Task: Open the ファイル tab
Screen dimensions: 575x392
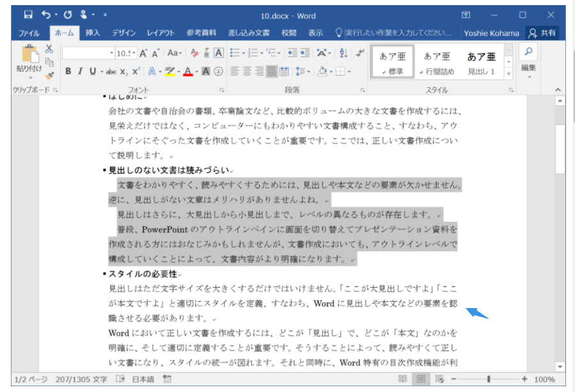Action: click(29, 33)
